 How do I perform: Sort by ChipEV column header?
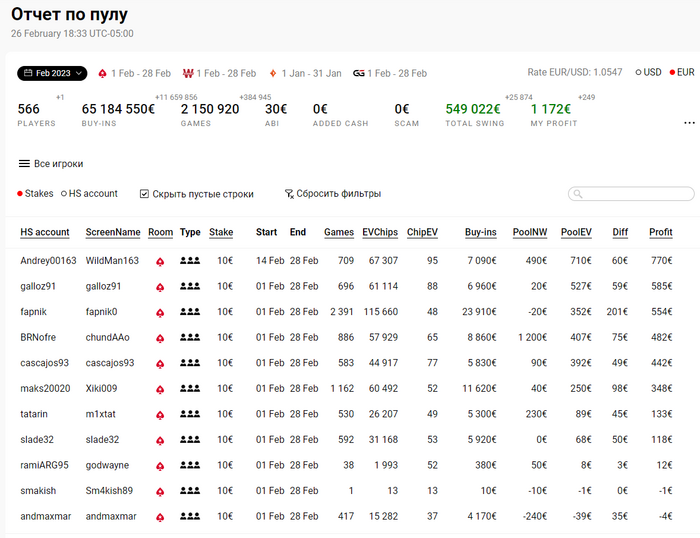pos(422,232)
